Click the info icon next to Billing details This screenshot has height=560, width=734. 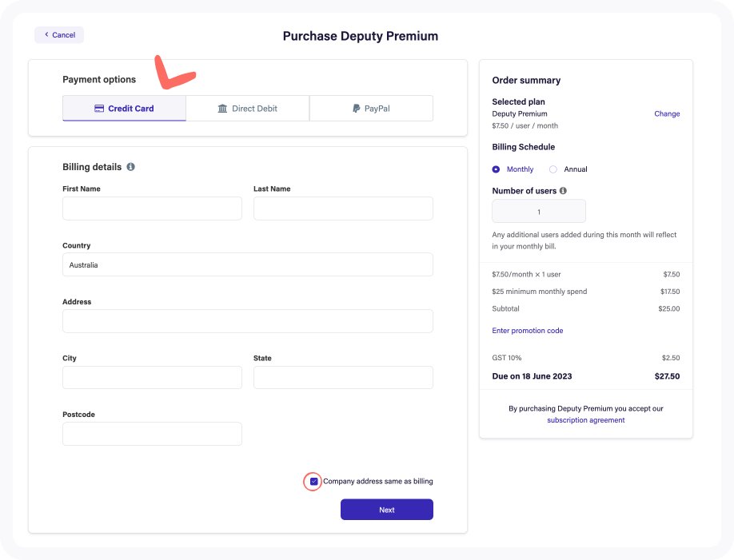(x=133, y=167)
